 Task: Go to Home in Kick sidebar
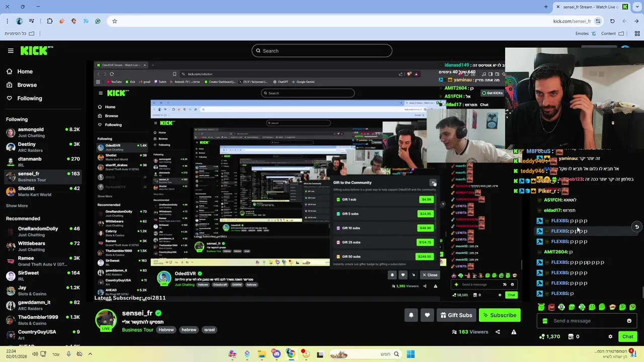coord(19,71)
